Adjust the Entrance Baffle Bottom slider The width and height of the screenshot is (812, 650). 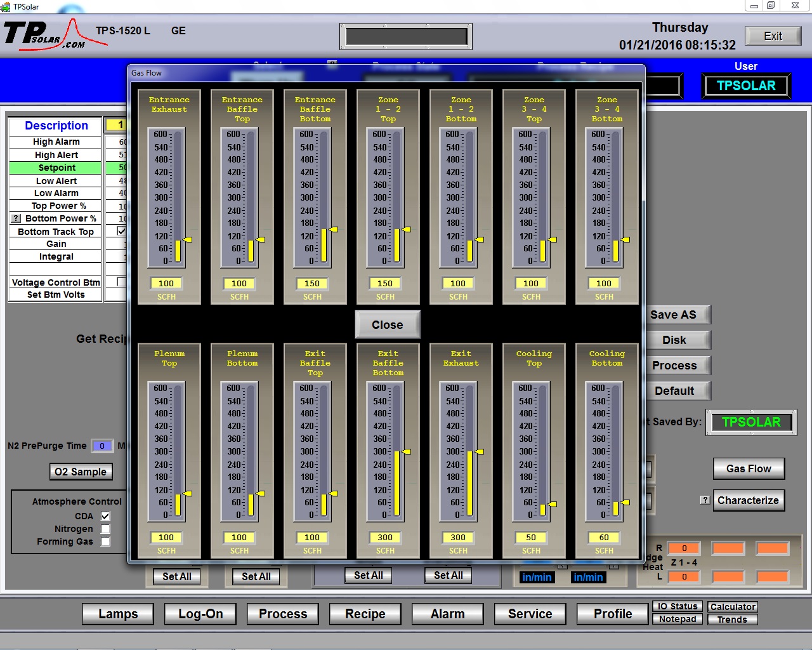tap(324, 197)
